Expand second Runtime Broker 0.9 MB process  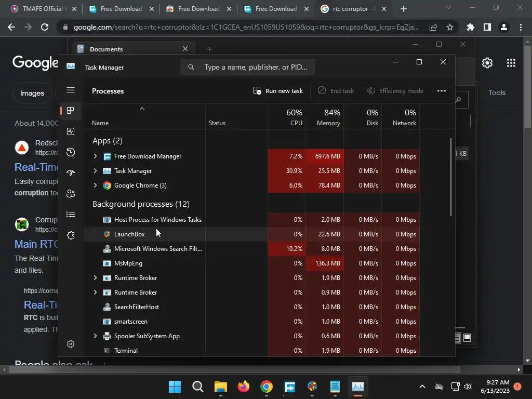tap(96, 292)
